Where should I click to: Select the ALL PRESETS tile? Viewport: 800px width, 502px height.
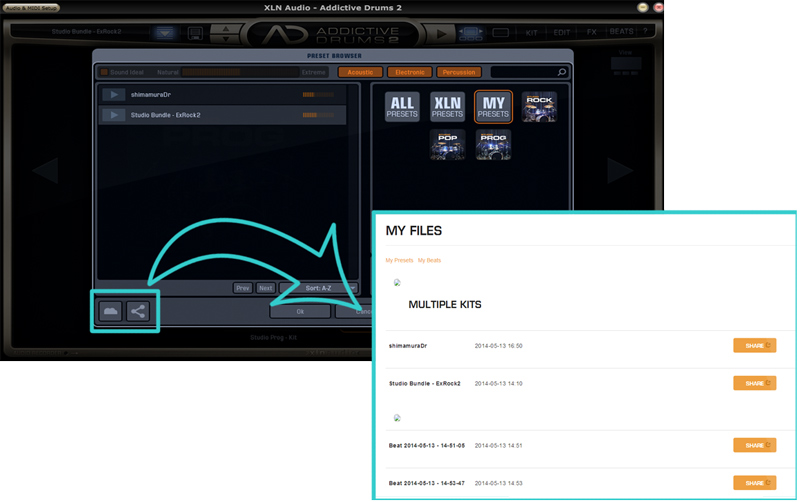(402, 107)
